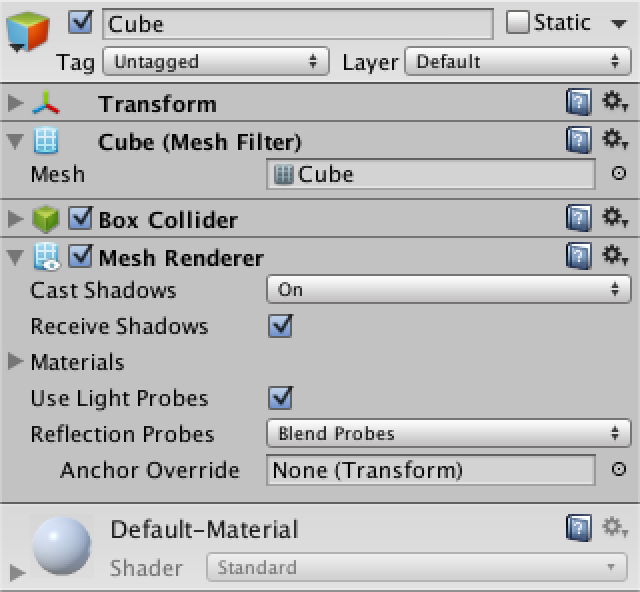640x592 pixels.
Task: Open Transform component help icon
Action: click(578, 102)
